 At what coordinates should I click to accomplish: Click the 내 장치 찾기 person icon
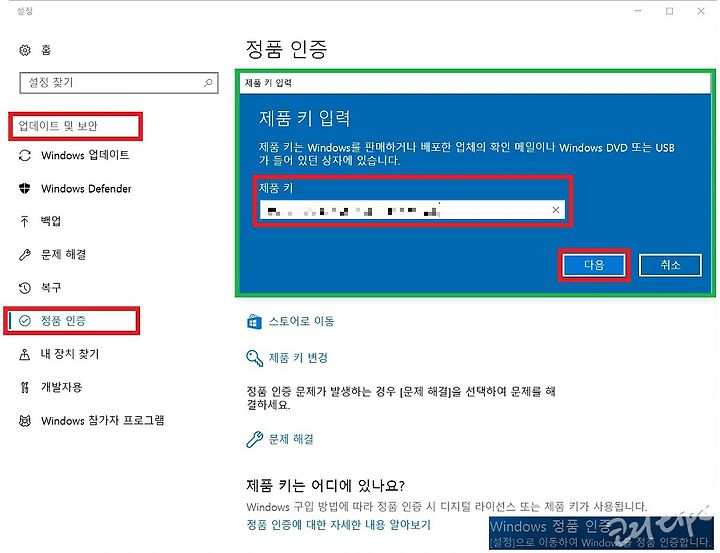25,354
